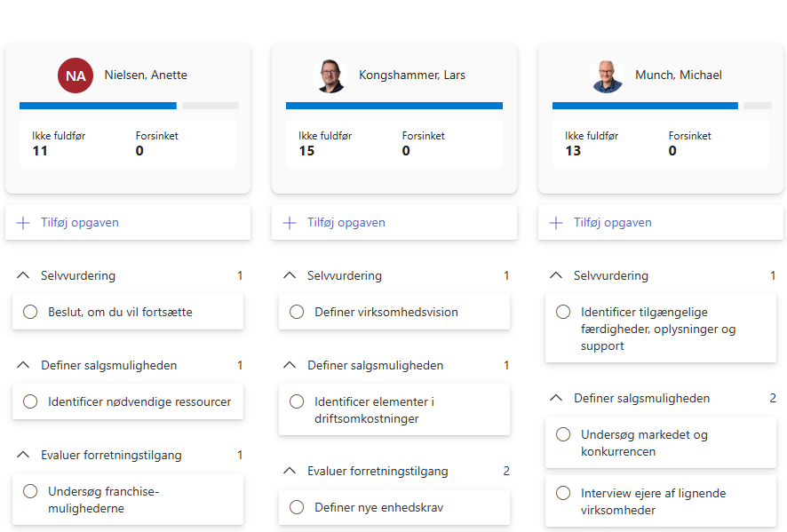The height and width of the screenshot is (532, 787).
Task: Click Michael Munch's profile photo
Action: [x=607, y=75]
